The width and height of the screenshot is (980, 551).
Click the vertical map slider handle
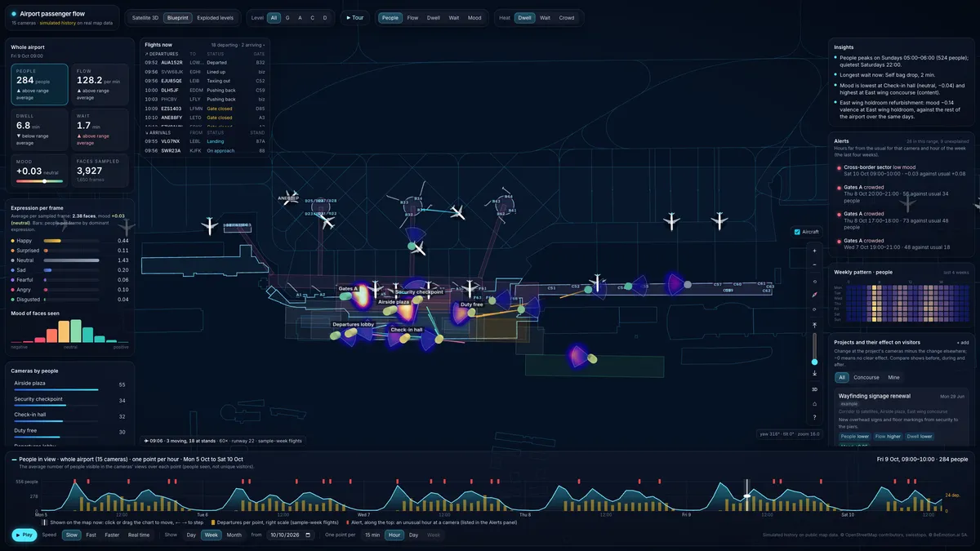tap(814, 361)
